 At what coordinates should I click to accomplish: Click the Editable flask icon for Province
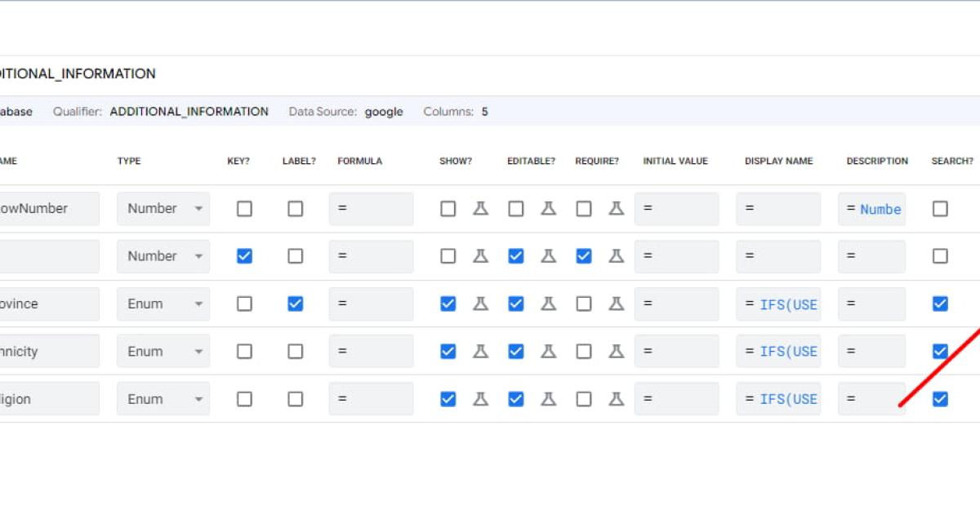coord(548,304)
